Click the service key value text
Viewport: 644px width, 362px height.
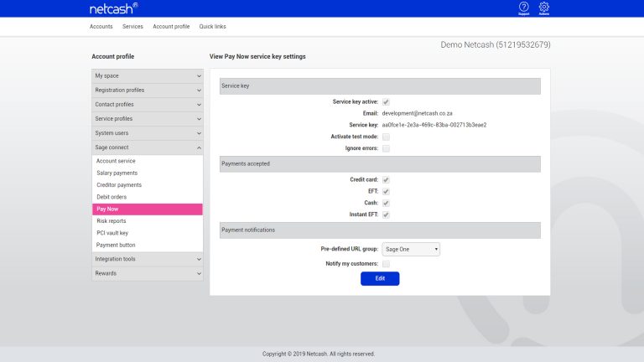pos(434,125)
